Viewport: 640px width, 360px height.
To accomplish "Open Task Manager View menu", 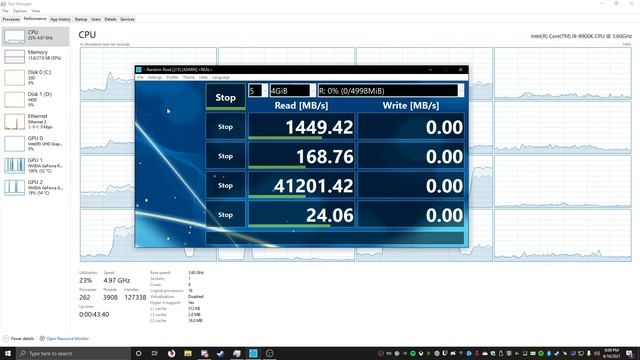I will pos(36,11).
